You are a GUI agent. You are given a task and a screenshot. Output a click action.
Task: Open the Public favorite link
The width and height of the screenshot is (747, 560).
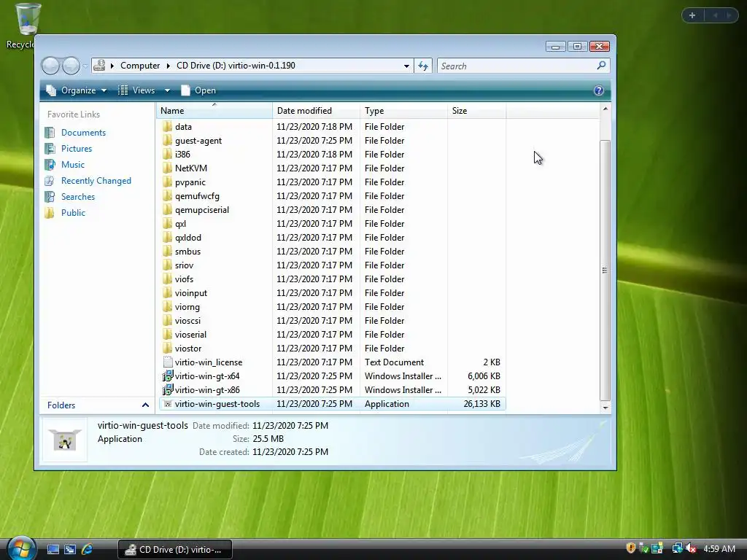pyautogui.click(x=73, y=213)
